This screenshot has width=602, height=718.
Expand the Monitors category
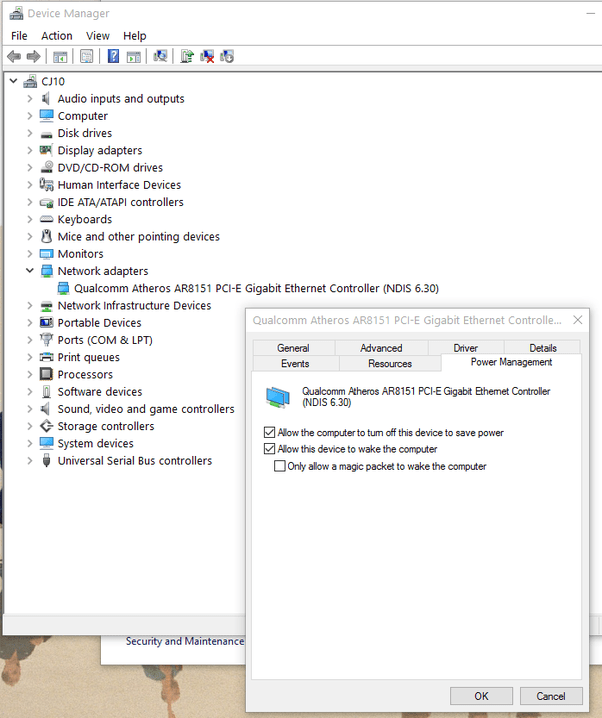pyautogui.click(x=30, y=254)
